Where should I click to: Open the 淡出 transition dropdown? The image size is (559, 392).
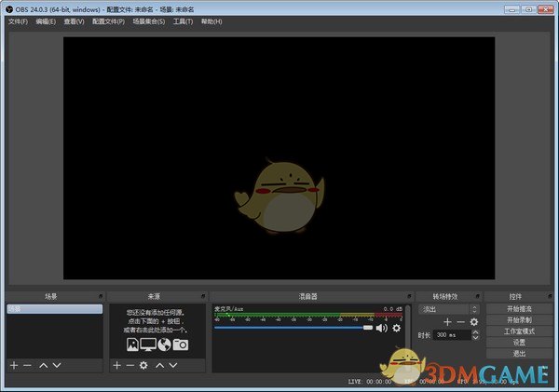point(449,309)
